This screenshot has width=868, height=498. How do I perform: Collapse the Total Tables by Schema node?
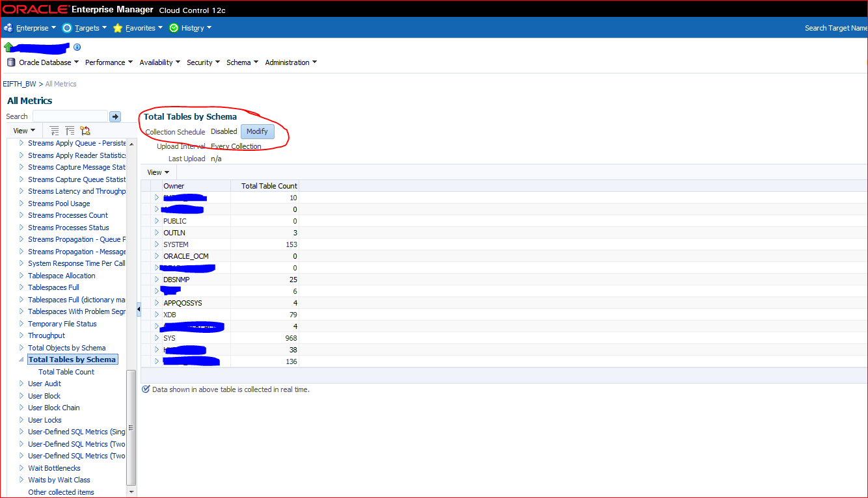21,360
